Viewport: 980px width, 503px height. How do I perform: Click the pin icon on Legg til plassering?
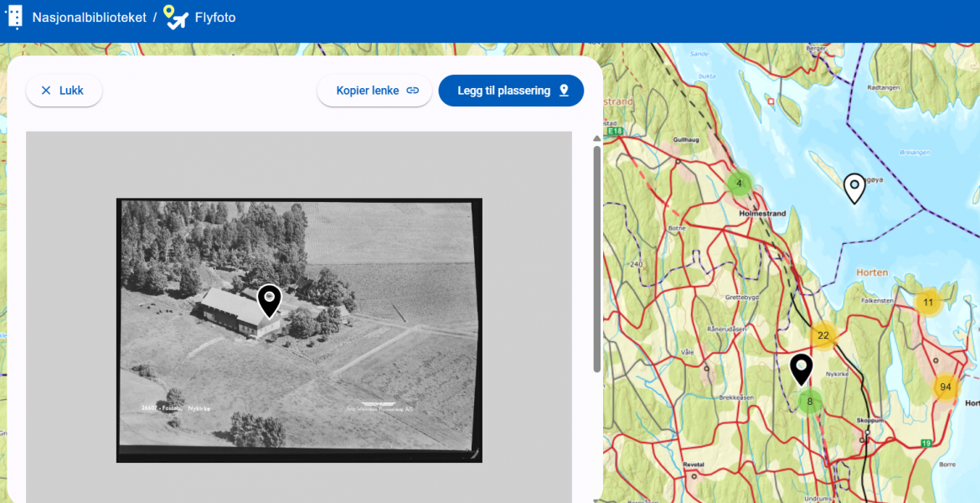coord(563,90)
